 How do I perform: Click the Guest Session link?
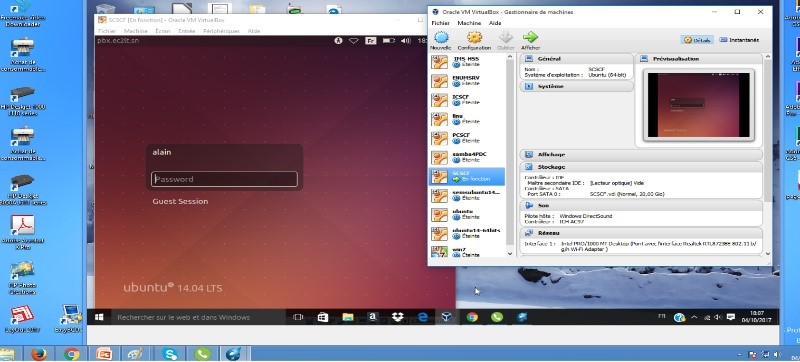click(x=180, y=201)
